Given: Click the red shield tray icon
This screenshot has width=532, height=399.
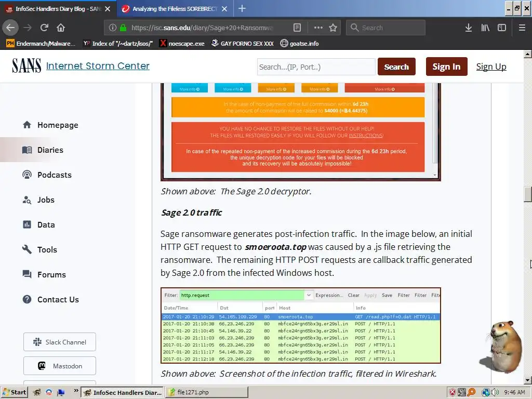Looking at the screenshot, I should (x=453, y=393).
